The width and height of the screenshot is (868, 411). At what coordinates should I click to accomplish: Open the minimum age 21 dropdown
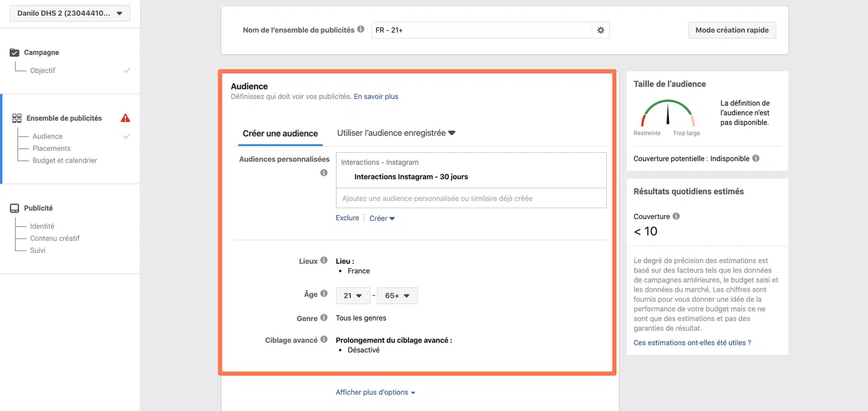(x=352, y=296)
